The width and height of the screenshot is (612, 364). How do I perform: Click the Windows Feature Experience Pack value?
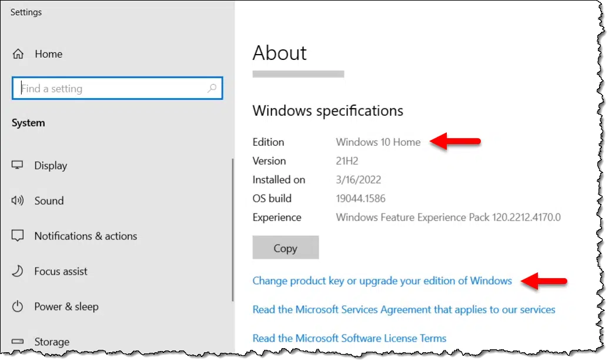tap(448, 217)
